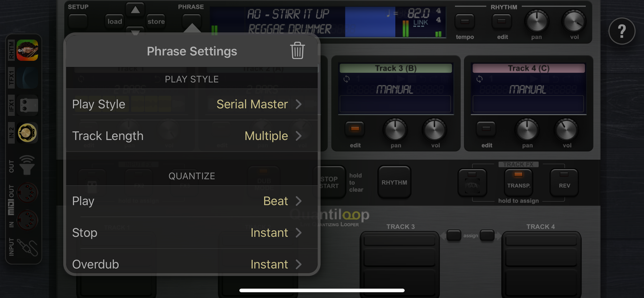644x298 pixels.
Task: Open the IFX1 effect pedal icon
Action: (27, 105)
